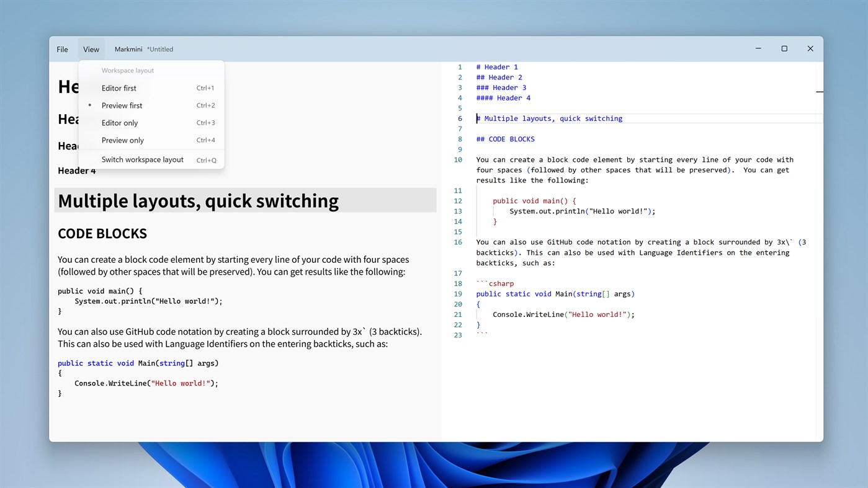Pick Preview only layout
The width and height of the screenshot is (868, 488).
tap(151, 140)
